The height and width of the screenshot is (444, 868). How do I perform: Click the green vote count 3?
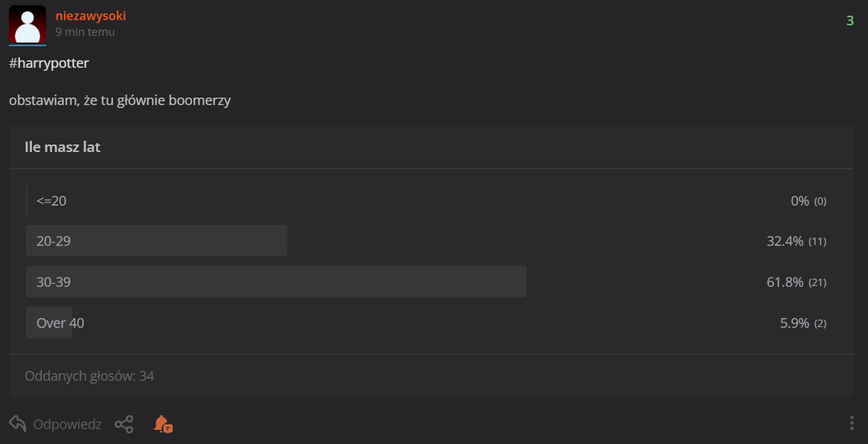click(x=849, y=21)
